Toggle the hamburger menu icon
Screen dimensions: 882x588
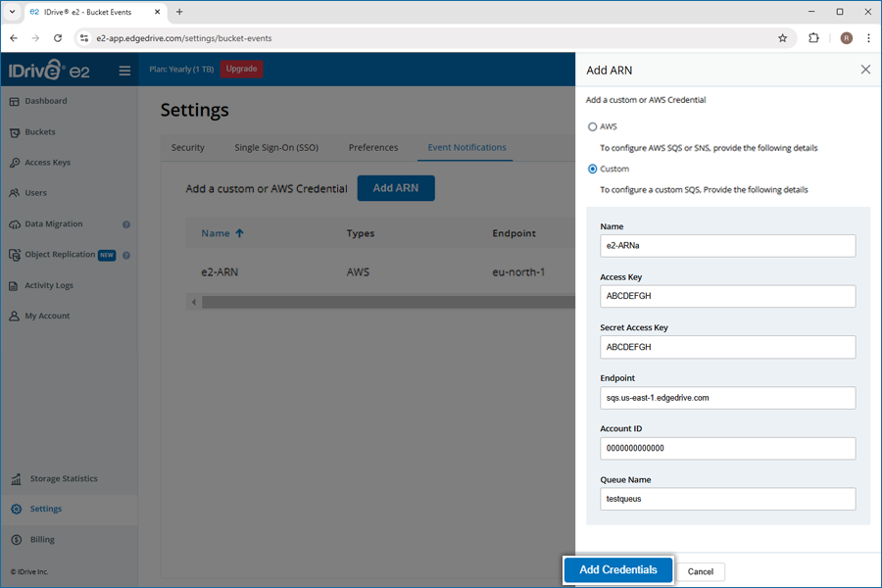[x=124, y=71]
